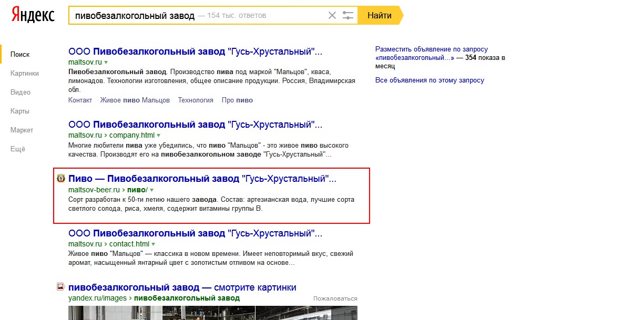Click snippet starting 'Живое пиво "Мальцов" — классика'

(x=211, y=258)
